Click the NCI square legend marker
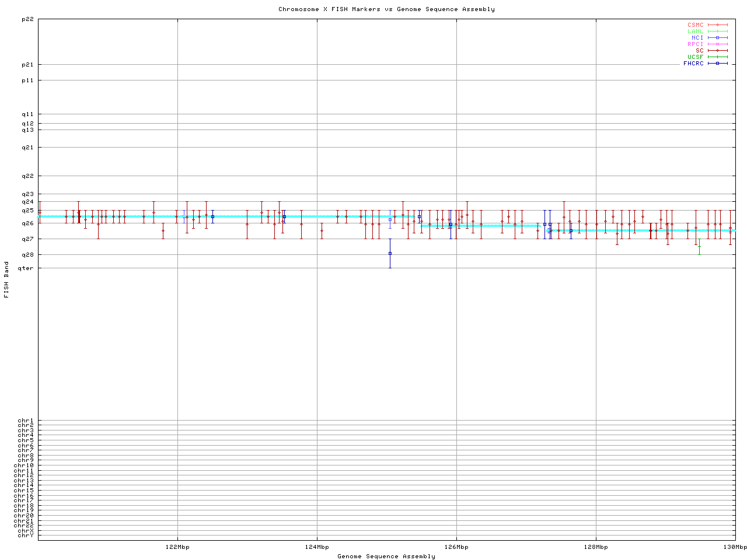747x560 pixels. 718,38
